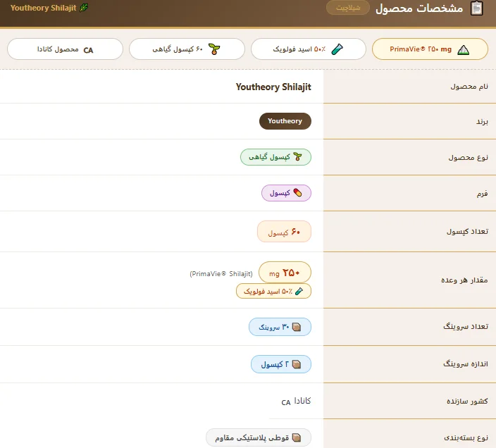This screenshot has height=448, width=496.
Task: Click the ۵۰٪ اسید فولویک badge in serving row
Action: click(x=273, y=291)
